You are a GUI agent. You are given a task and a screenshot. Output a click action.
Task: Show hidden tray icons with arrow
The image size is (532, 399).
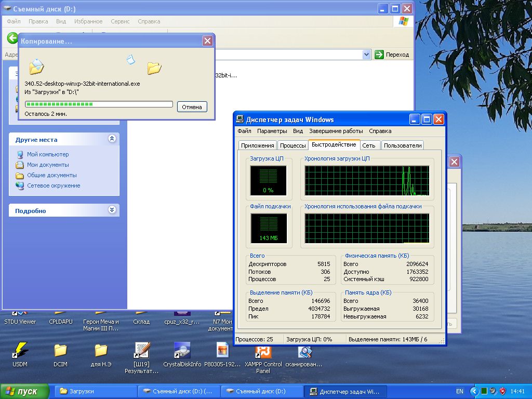(x=474, y=391)
